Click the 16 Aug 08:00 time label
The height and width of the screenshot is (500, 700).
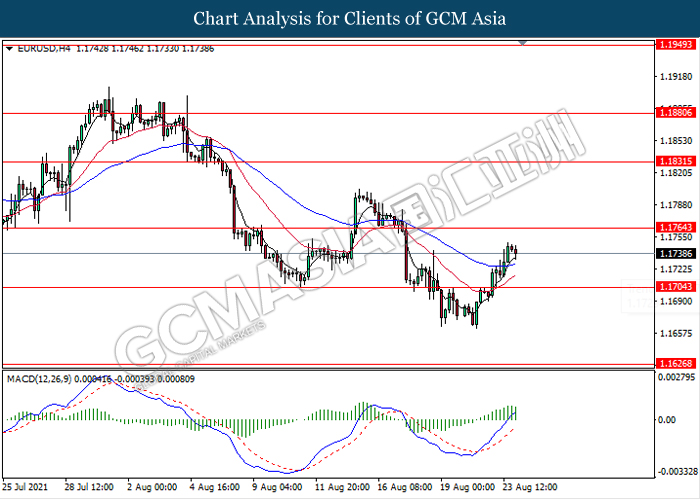404,487
